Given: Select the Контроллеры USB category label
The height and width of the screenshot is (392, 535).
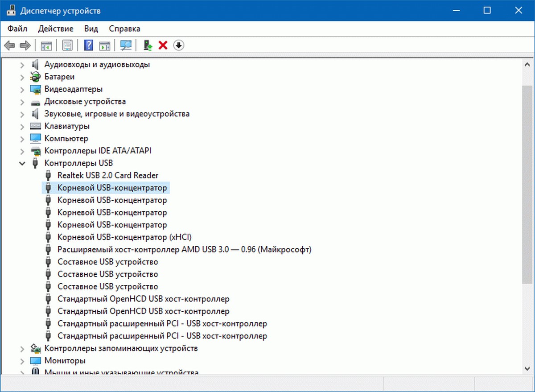Looking at the screenshot, I should 78,163.
